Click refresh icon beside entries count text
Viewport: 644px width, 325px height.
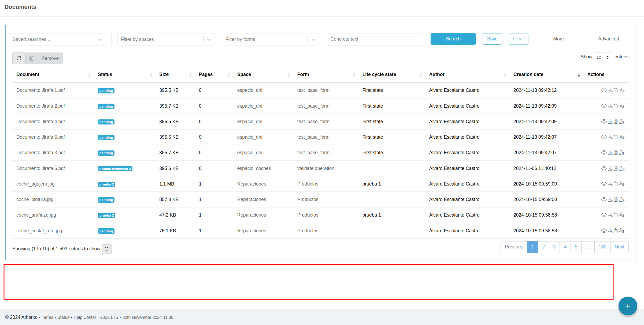tap(106, 249)
